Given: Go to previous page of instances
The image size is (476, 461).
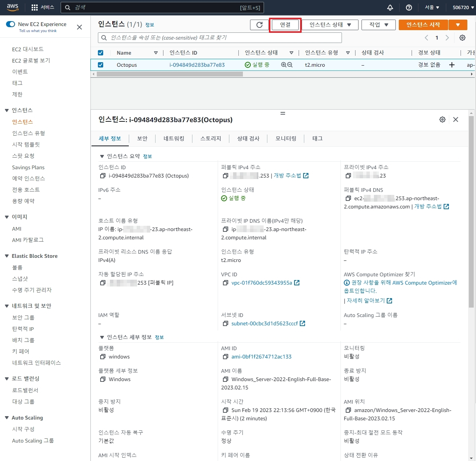Looking at the screenshot, I should (426, 38).
